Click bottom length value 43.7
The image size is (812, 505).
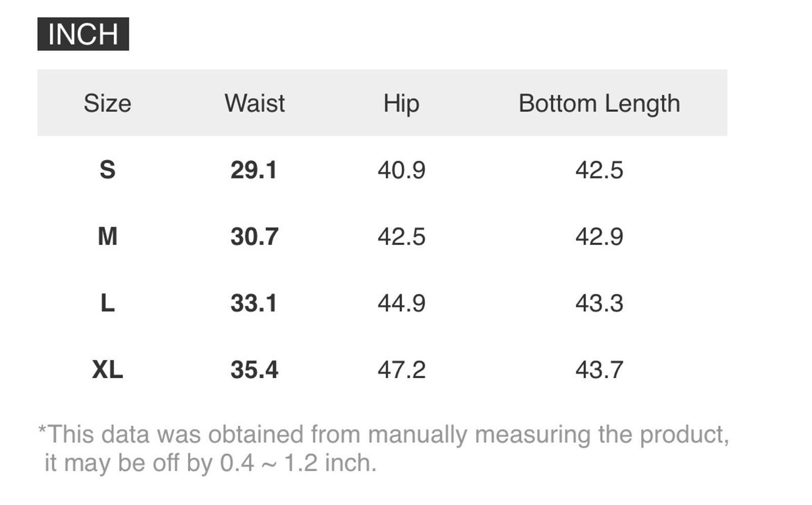[x=599, y=370]
